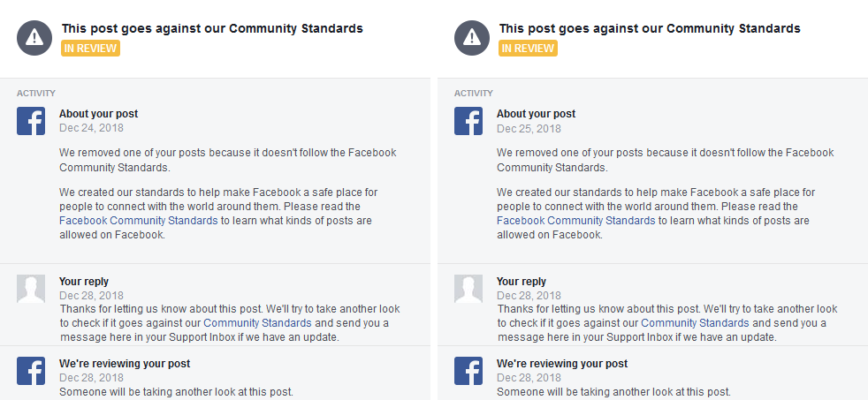Screen dimensions: 868x400
Task: Click the IN REVIEW badge in right panel
Action: (x=528, y=49)
